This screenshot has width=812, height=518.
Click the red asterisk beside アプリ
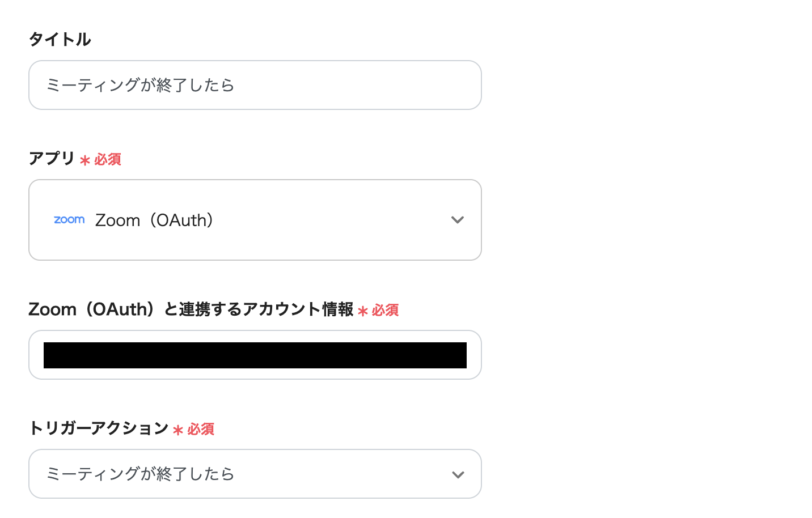(x=85, y=160)
